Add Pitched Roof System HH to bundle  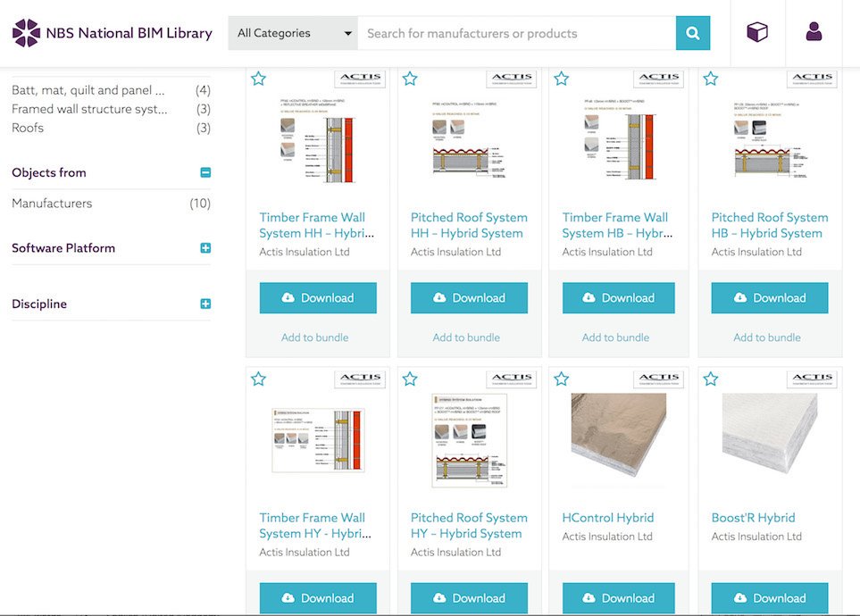point(466,337)
